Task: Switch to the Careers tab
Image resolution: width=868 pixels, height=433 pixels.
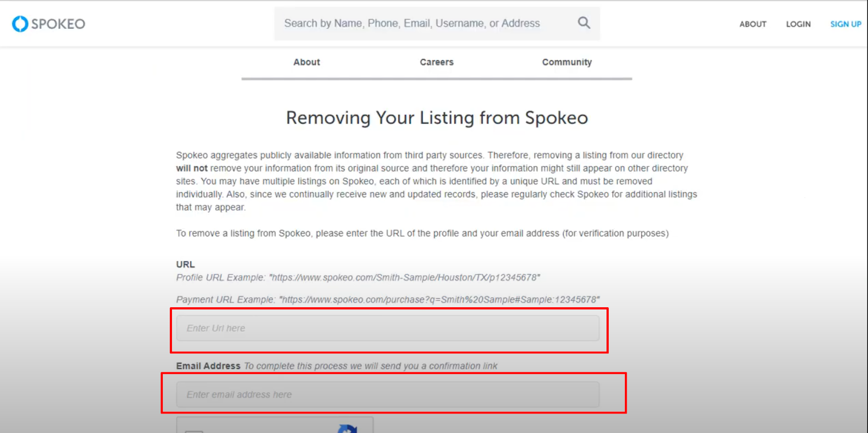Action: click(x=437, y=62)
